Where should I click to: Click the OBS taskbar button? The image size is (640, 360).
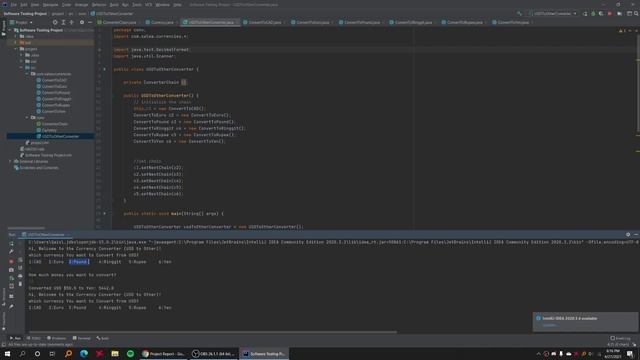pos(214,353)
